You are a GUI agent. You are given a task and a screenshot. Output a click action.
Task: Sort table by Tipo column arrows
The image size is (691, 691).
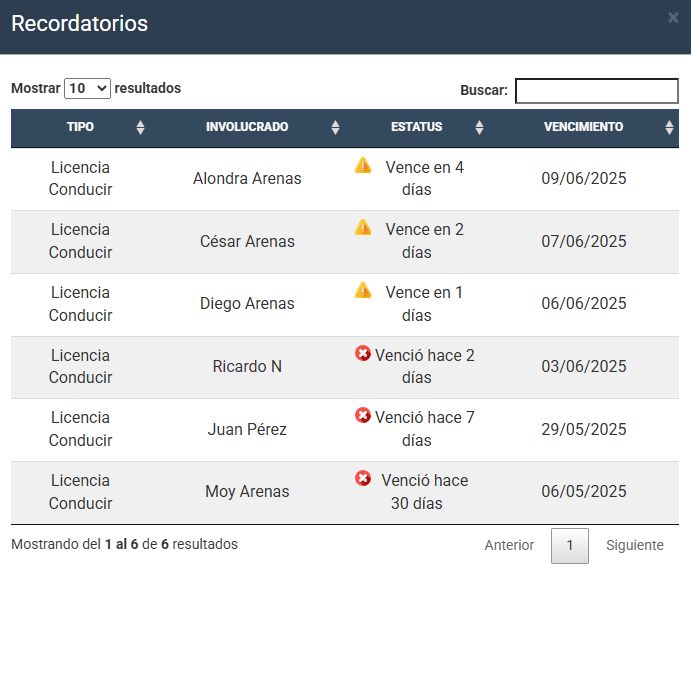click(x=140, y=127)
